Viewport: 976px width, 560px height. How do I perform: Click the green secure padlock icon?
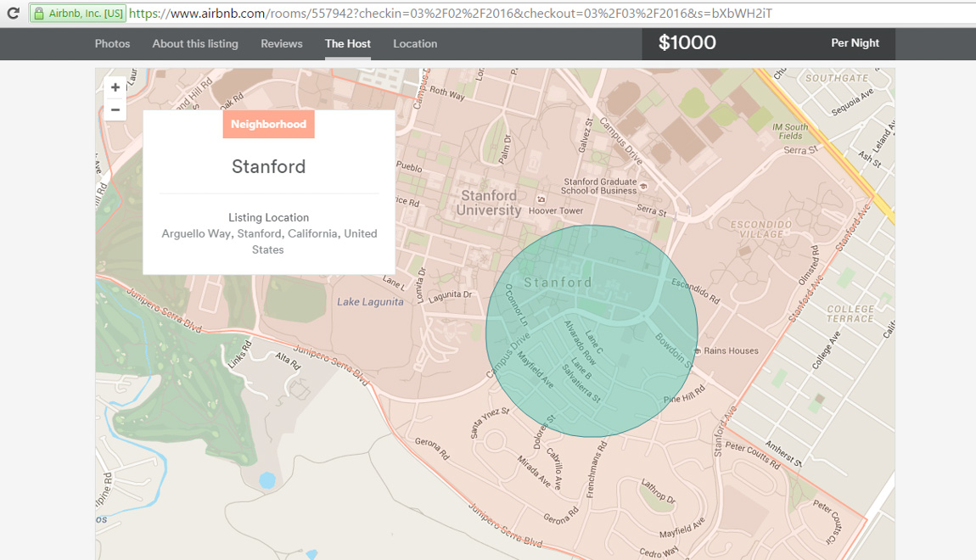pyautogui.click(x=38, y=14)
